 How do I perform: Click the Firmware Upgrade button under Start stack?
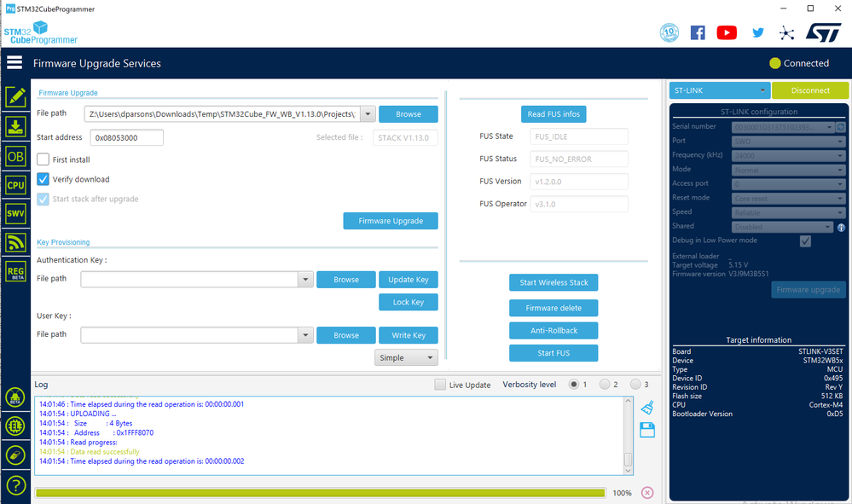tap(391, 221)
